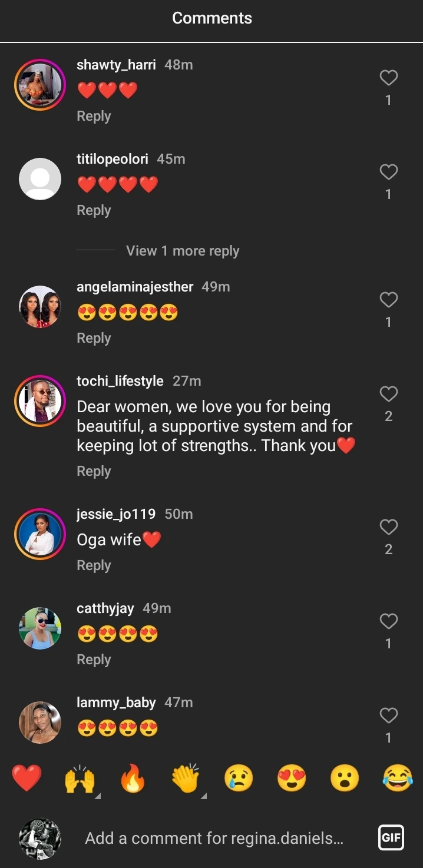Like shawty_harri's comment
This screenshot has width=423, height=868.
[388, 78]
